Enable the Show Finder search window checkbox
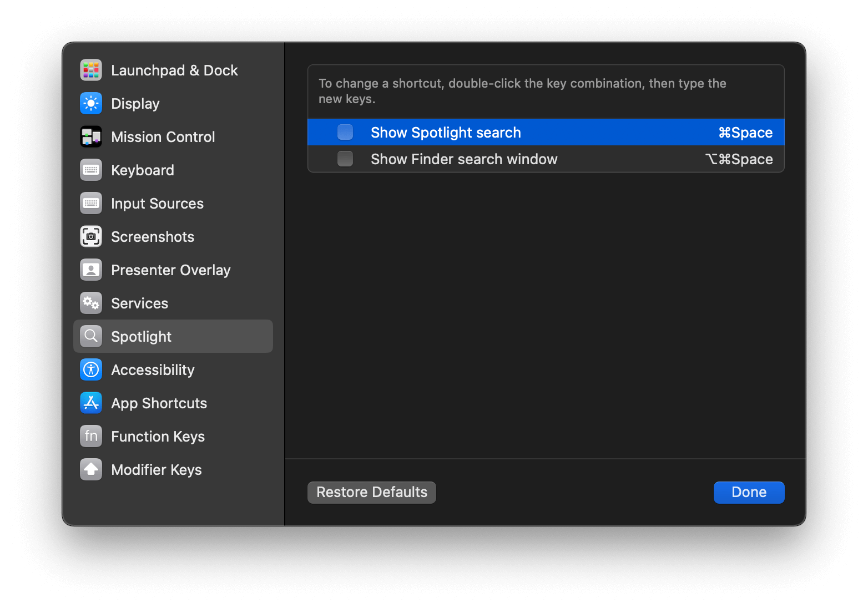868x608 pixels. tap(345, 159)
